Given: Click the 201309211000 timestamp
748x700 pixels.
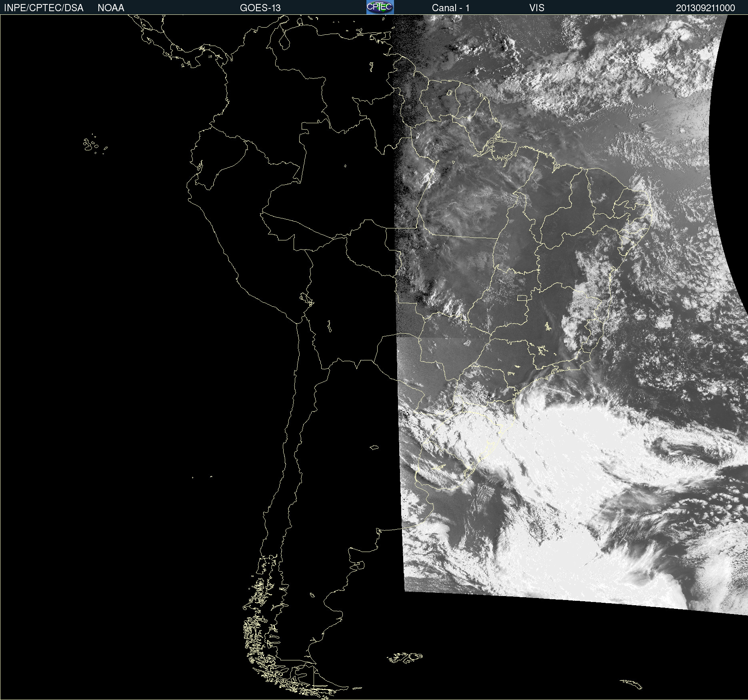Looking at the screenshot, I should pyautogui.click(x=706, y=8).
